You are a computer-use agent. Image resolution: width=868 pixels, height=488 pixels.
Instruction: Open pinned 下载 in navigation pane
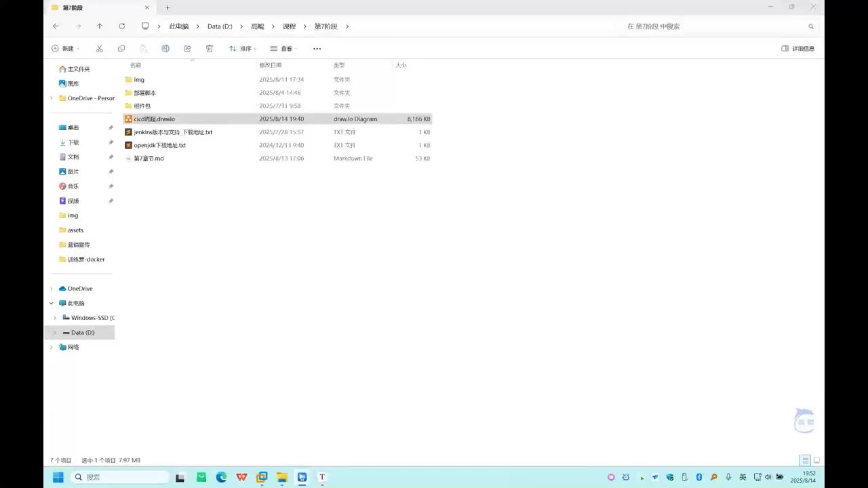coord(73,142)
